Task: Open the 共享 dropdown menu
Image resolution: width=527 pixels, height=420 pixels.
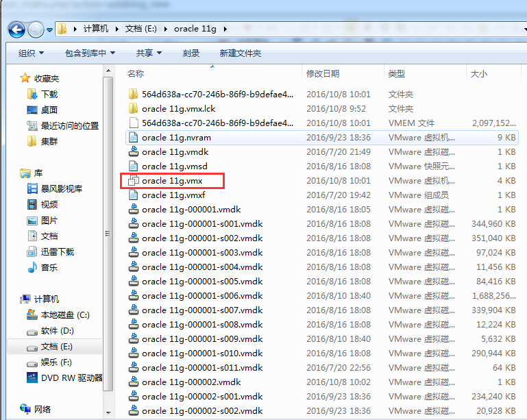Action: 149,53
